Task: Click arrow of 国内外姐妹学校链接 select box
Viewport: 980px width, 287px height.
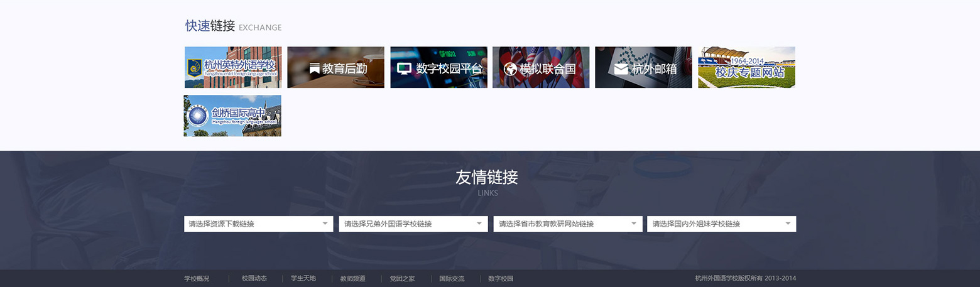Action: click(788, 224)
